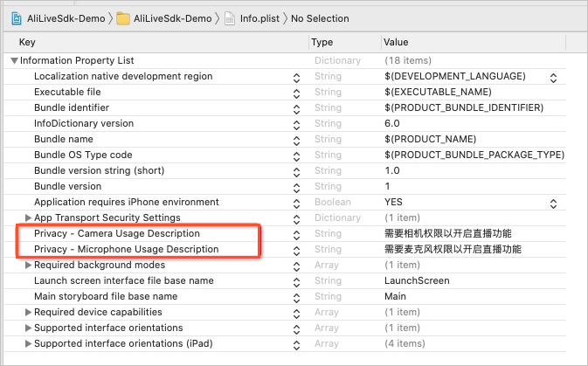The image size is (588, 366).
Task: Open key stepper for Bundle version row
Action: click(x=297, y=188)
